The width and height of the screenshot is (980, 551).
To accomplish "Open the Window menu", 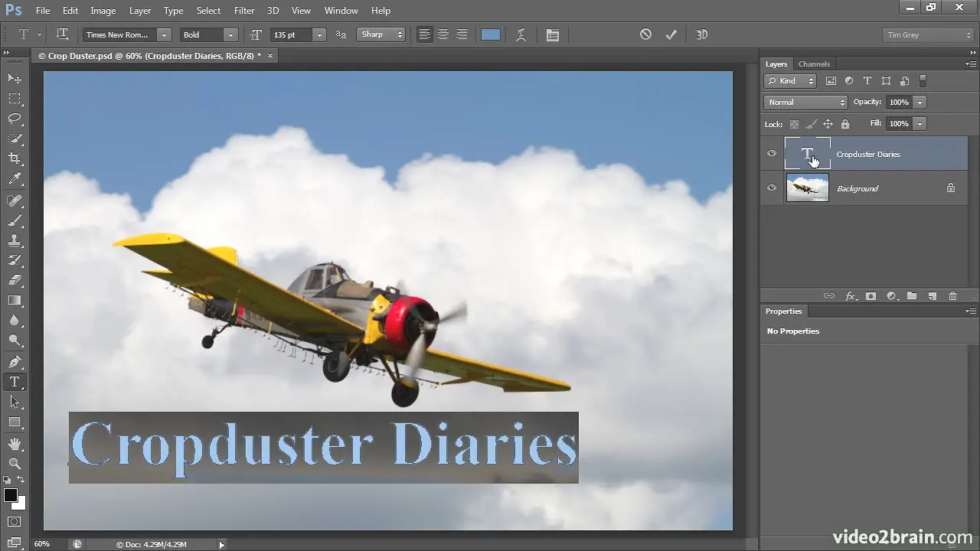I will click(x=341, y=11).
